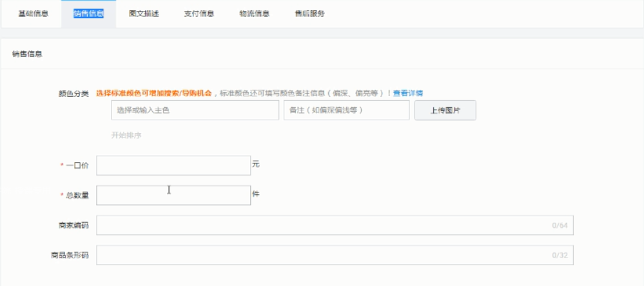Click into the 一口价 price field
644x286 pixels.
tap(173, 165)
